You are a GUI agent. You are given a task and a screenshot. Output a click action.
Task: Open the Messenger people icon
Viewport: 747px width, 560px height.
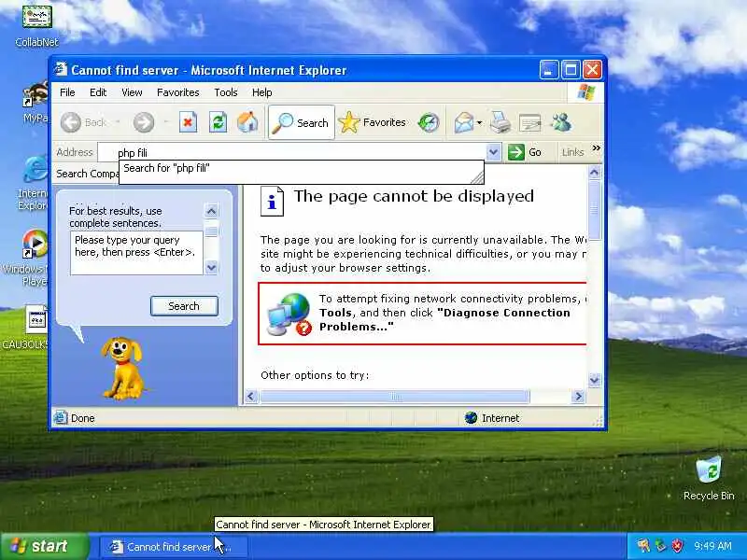[x=561, y=122]
